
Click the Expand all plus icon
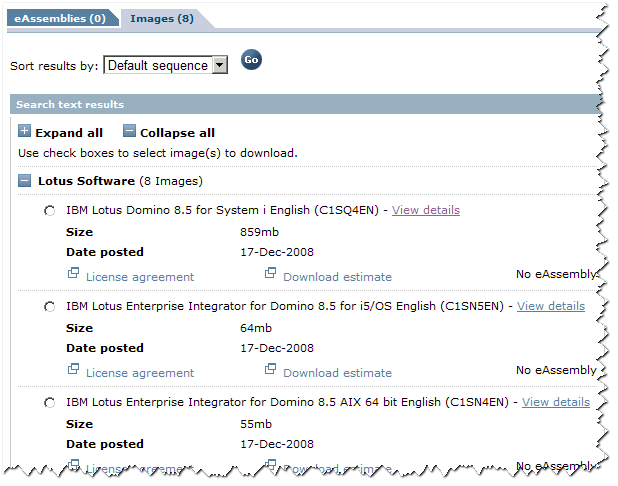point(24,131)
